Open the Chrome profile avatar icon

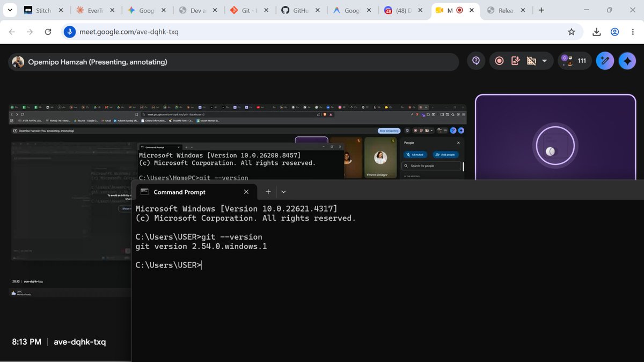tap(615, 32)
